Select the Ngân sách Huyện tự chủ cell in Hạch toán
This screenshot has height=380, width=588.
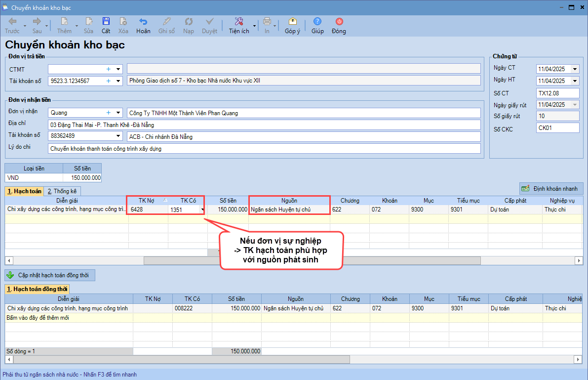(x=289, y=210)
